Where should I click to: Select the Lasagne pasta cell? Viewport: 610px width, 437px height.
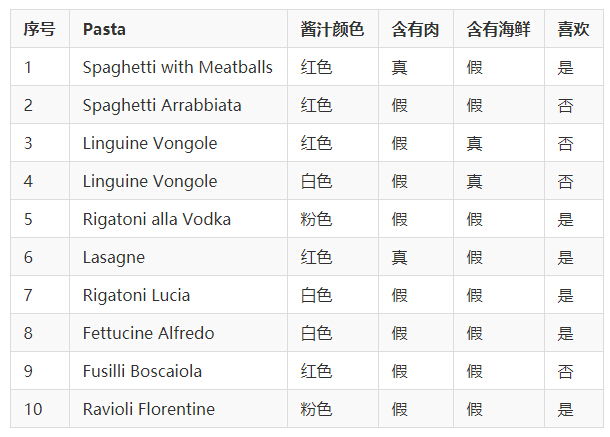[114, 257]
